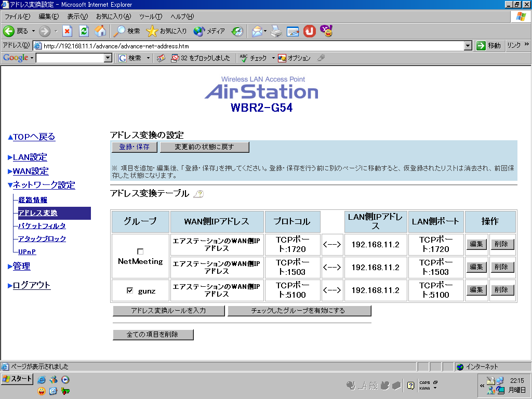This screenshot has width=532, height=399.
Task: Open Google search box dropdown
Action: [108, 58]
